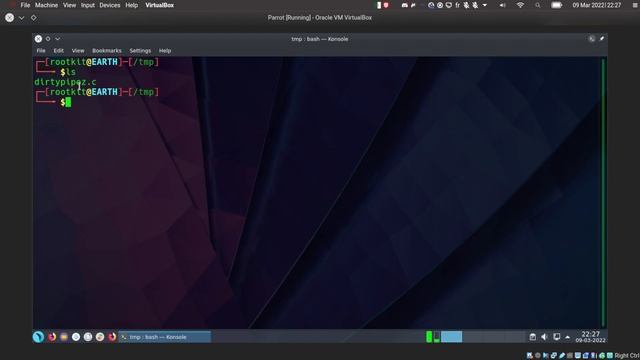This screenshot has width=640, height=360.
Task: Click the optical disc icon in VirtualBox status bar
Action: point(538,356)
